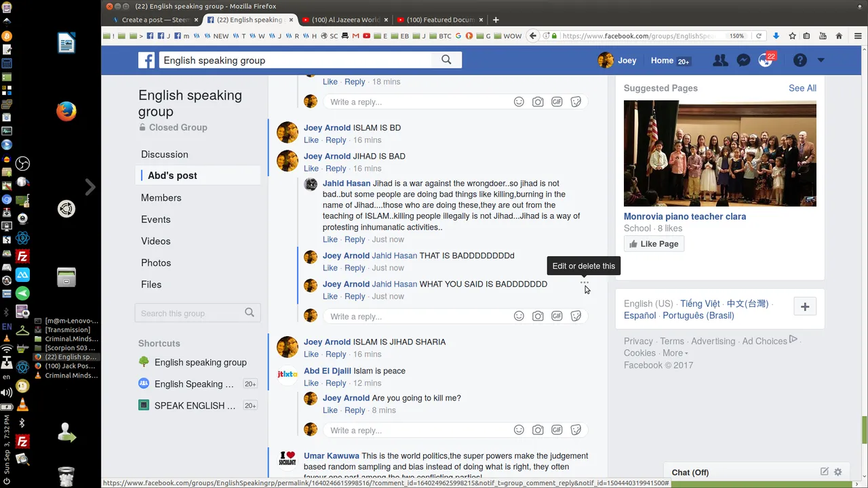Expand the More footer dropdown
Image resolution: width=868 pixels, height=488 pixels.
pyautogui.click(x=675, y=353)
